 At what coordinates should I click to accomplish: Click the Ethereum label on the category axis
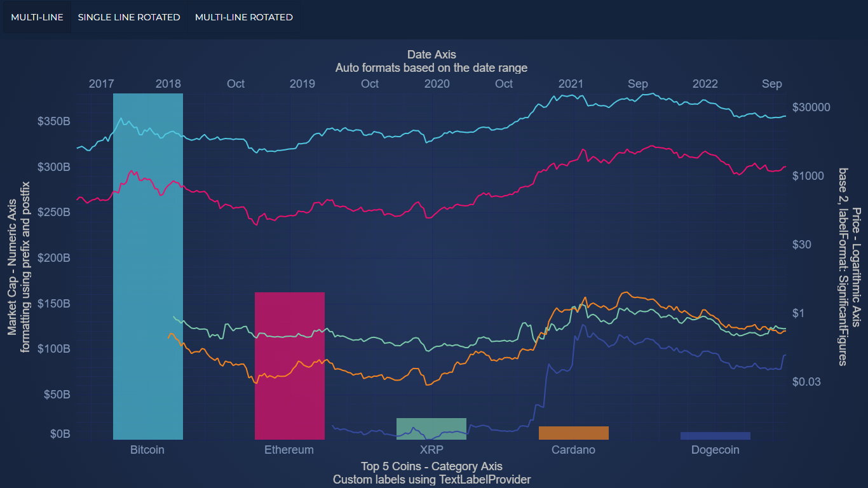click(x=289, y=449)
